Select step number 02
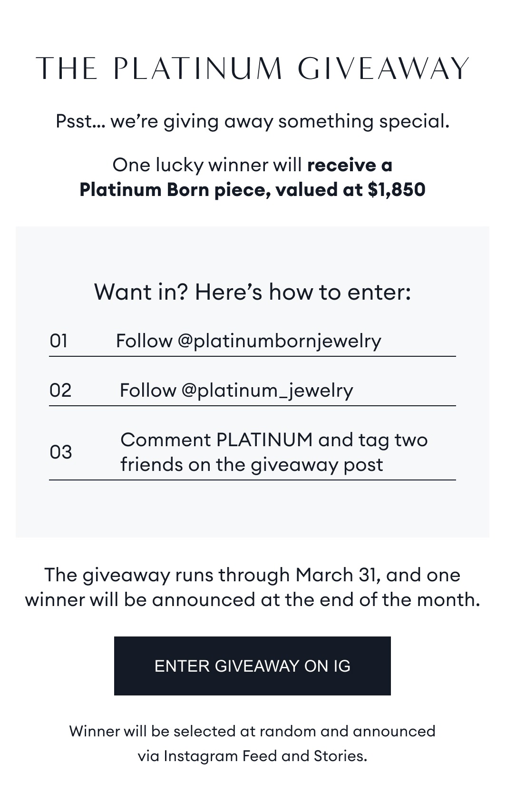The width and height of the screenshot is (506, 812). coord(60,391)
